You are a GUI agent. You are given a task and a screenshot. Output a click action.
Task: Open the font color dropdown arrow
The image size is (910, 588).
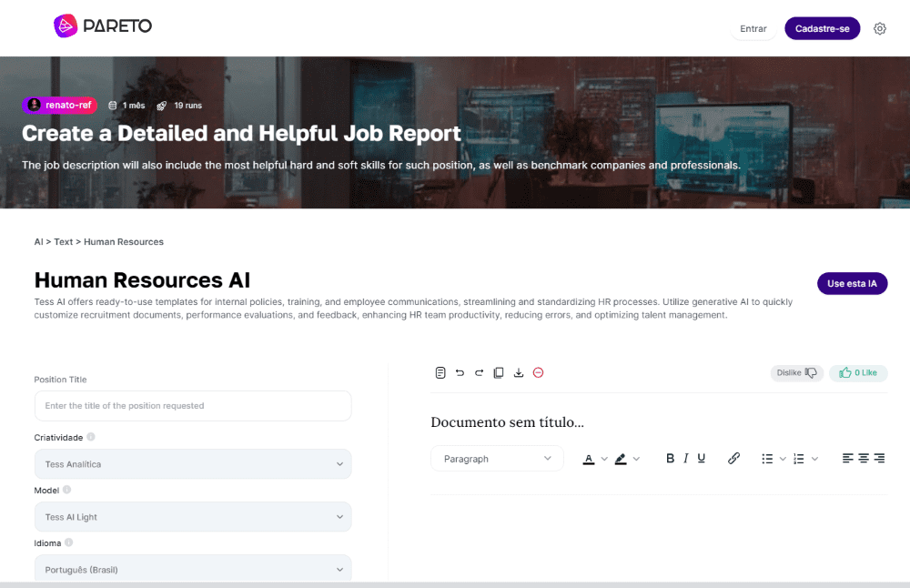(x=604, y=459)
